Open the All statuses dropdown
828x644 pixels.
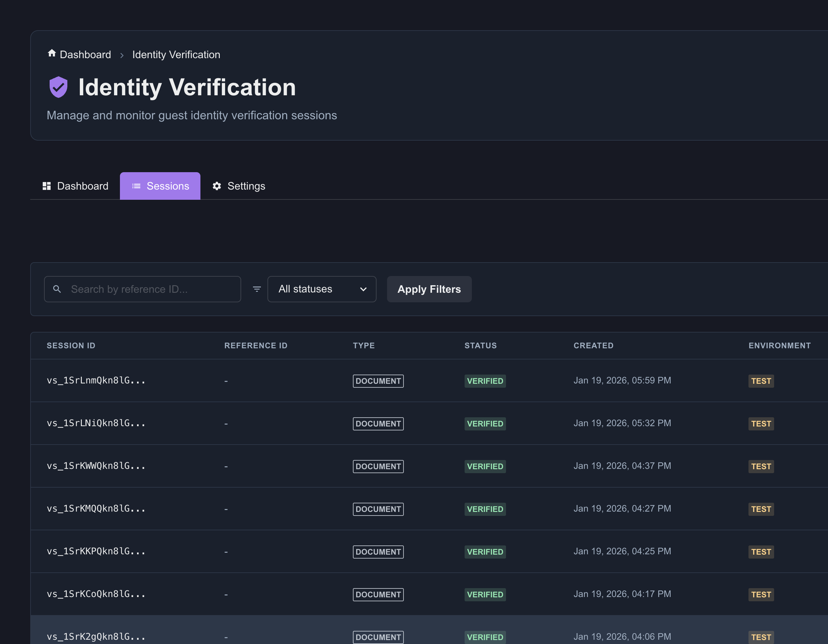pos(322,289)
